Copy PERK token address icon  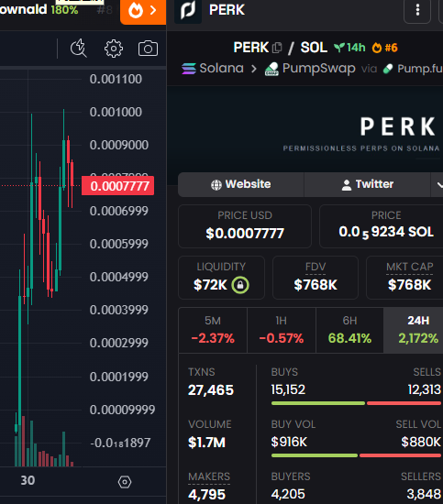pos(277,48)
